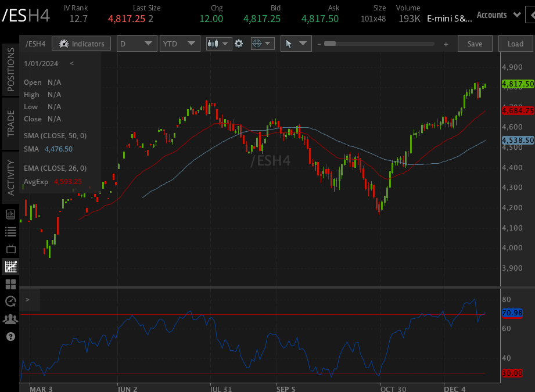
Task: Load a saved chart
Action: point(515,44)
